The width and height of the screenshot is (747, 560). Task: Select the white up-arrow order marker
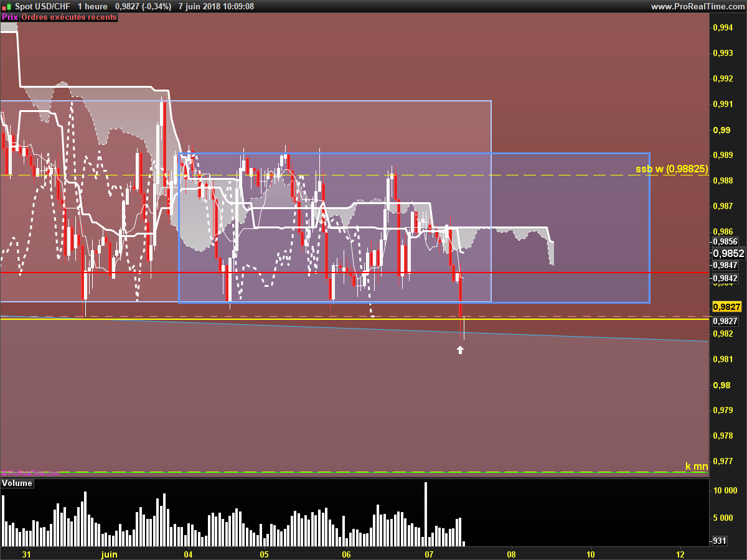(460, 350)
